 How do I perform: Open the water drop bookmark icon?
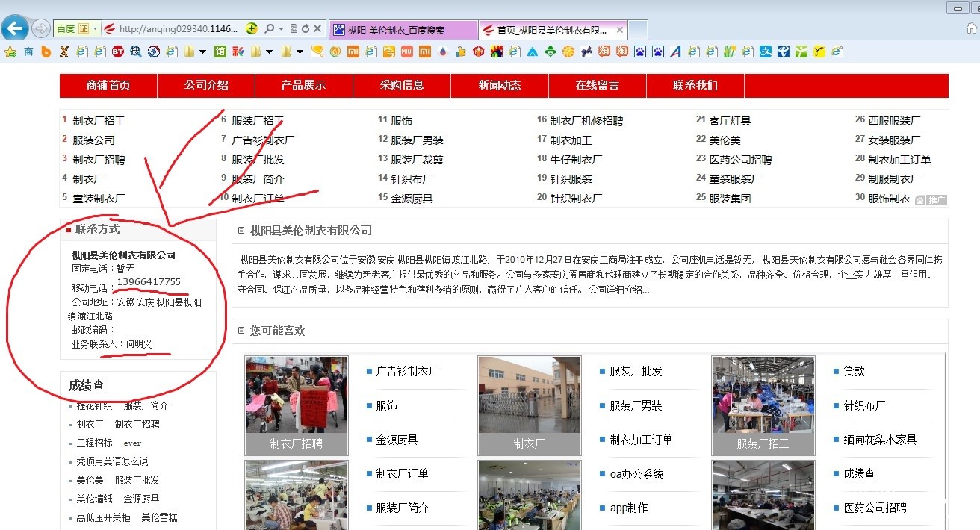(x=443, y=52)
